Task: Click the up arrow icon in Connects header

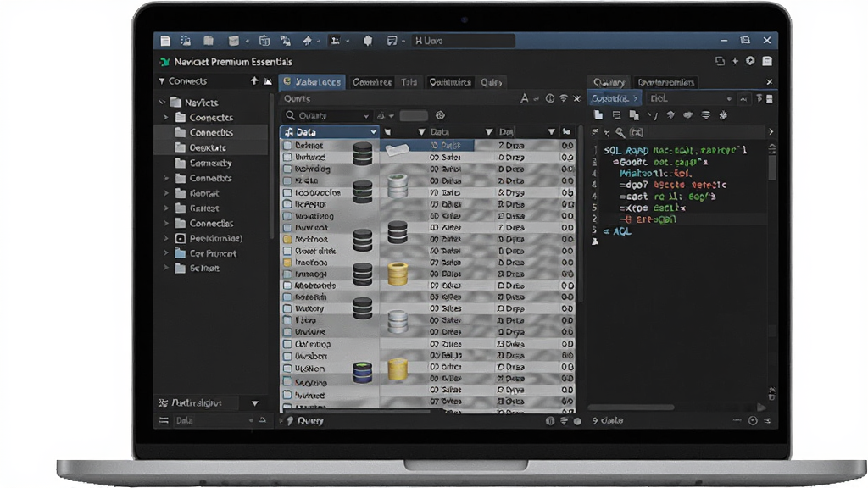Action: pos(254,80)
